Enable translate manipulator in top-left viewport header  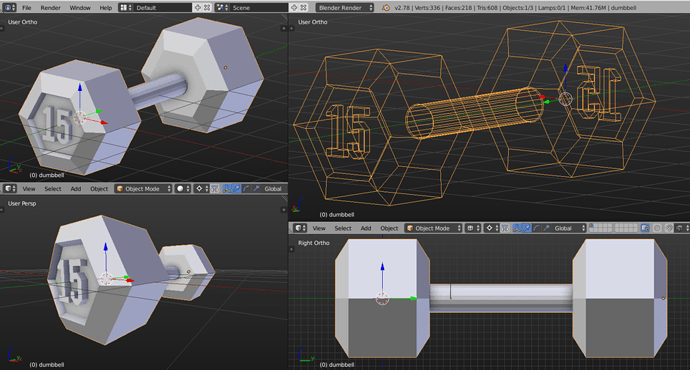pos(236,189)
